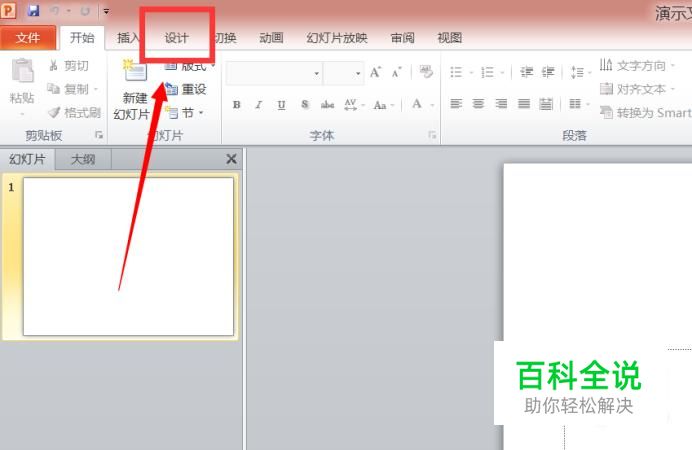Click the 粘贴 (Paste) clipboard icon
Image resolution: width=692 pixels, height=450 pixels.
click(x=23, y=71)
